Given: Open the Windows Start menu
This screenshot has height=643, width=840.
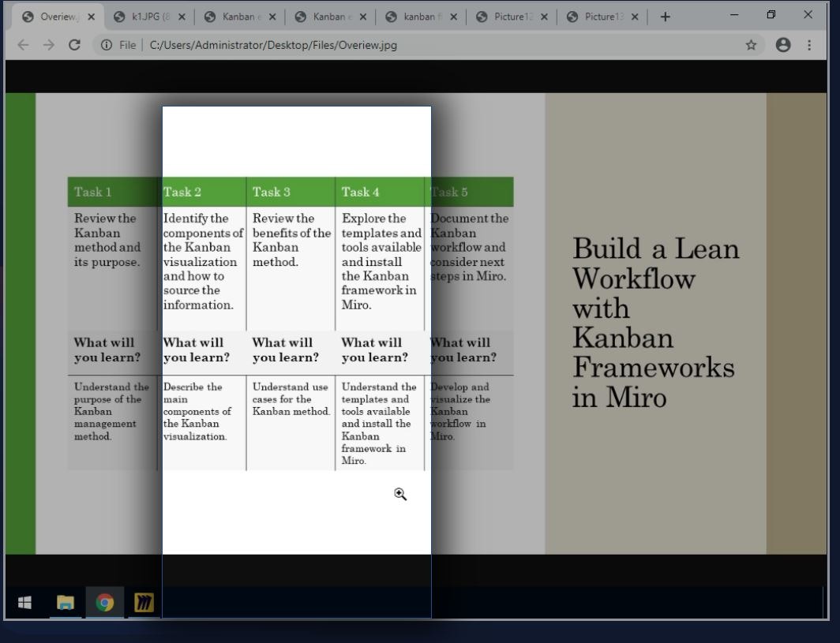Looking at the screenshot, I should [x=24, y=603].
